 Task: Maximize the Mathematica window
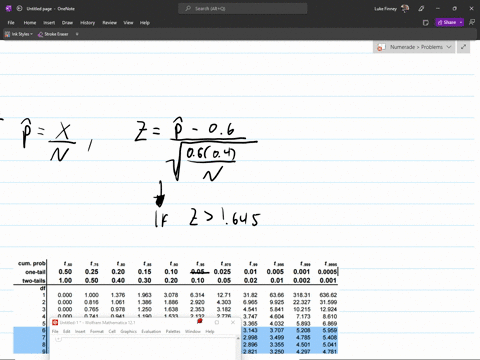tap(217, 322)
